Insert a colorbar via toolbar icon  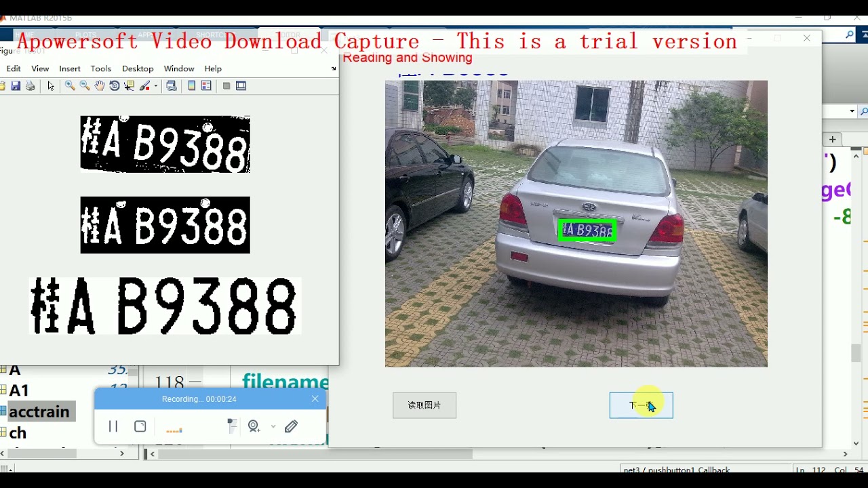192,86
